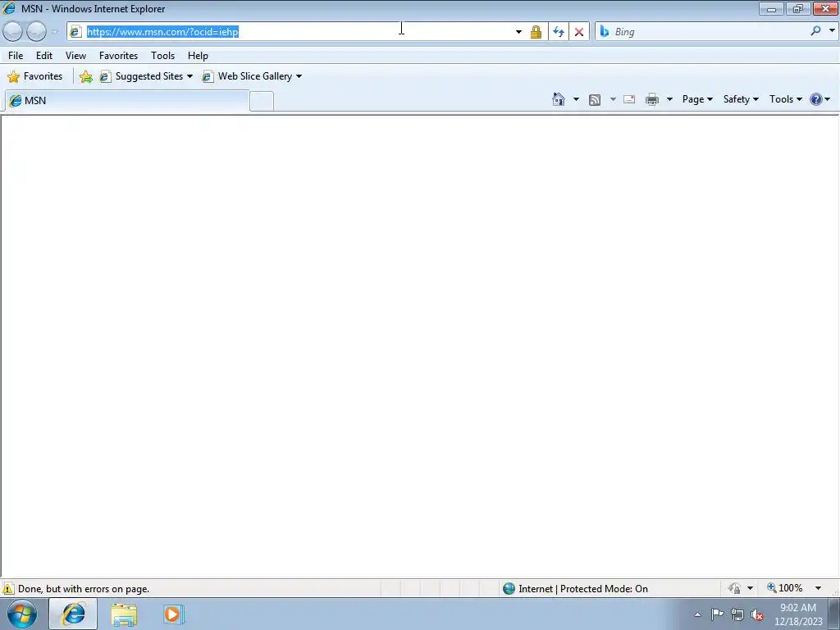
Task: Open the Safety command bar menu
Action: (x=741, y=99)
